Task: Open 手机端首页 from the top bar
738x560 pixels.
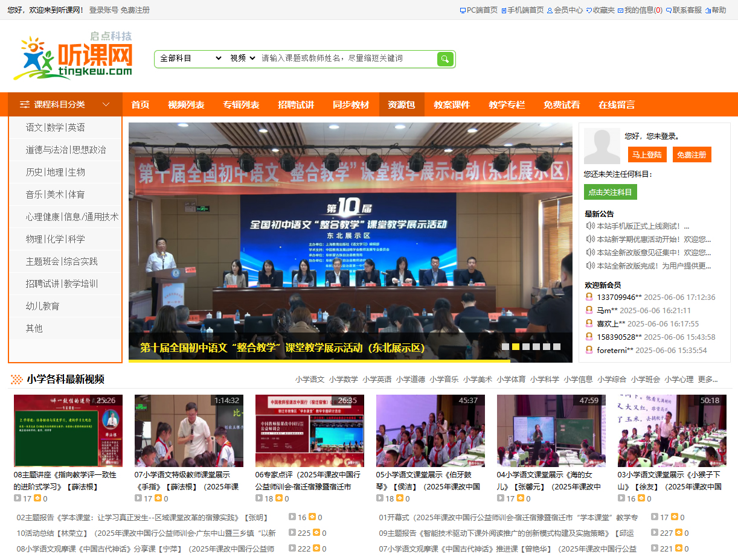Action: click(522, 10)
